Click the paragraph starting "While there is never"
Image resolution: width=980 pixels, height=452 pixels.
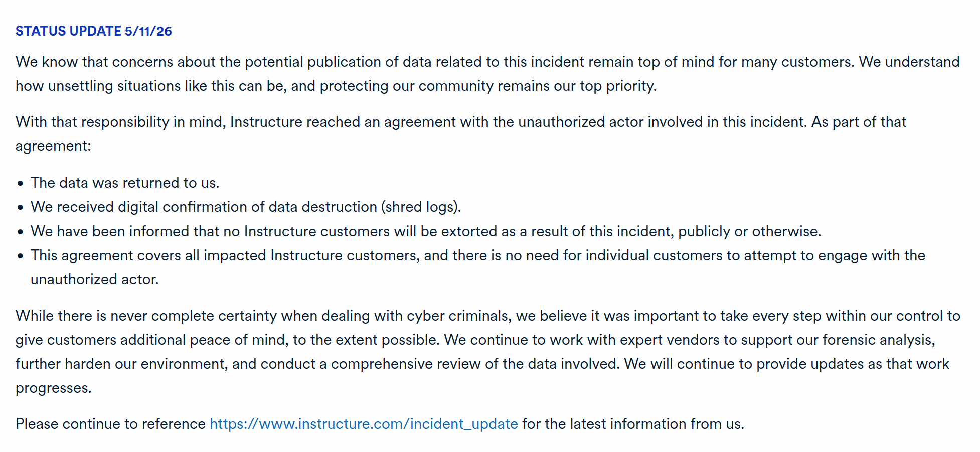(x=488, y=352)
